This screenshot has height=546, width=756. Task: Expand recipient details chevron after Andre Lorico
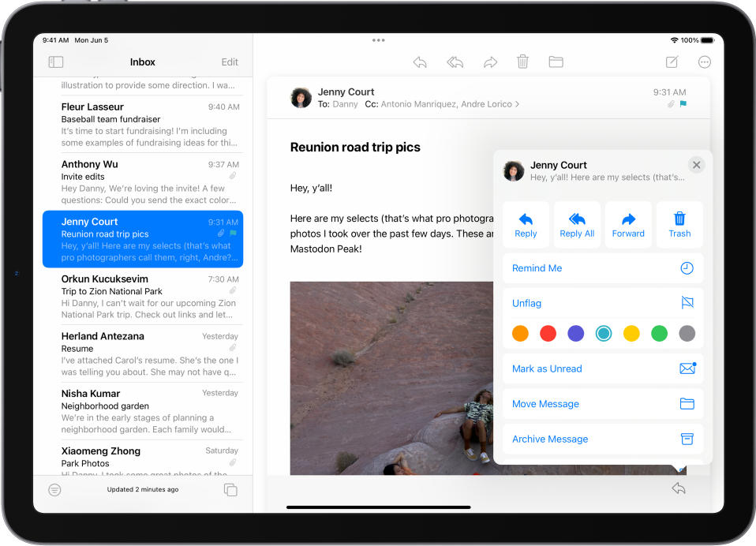(x=518, y=104)
